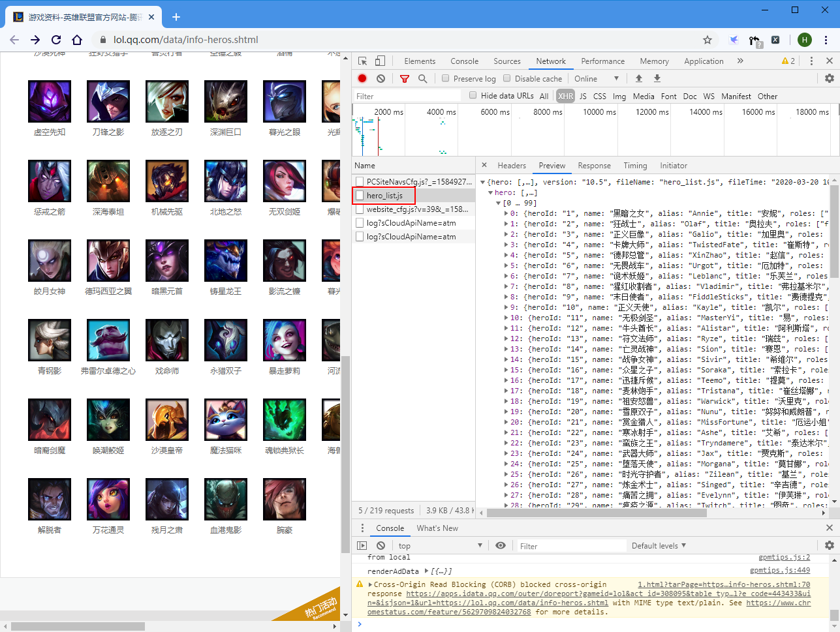This screenshot has width=840, height=632.
Task: Toggle the network filter funnel icon
Action: point(404,78)
